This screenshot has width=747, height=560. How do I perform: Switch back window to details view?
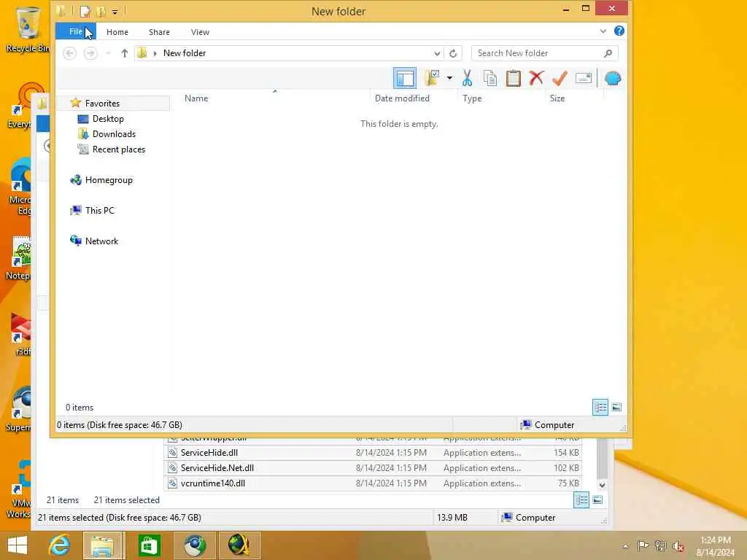coord(581,500)
